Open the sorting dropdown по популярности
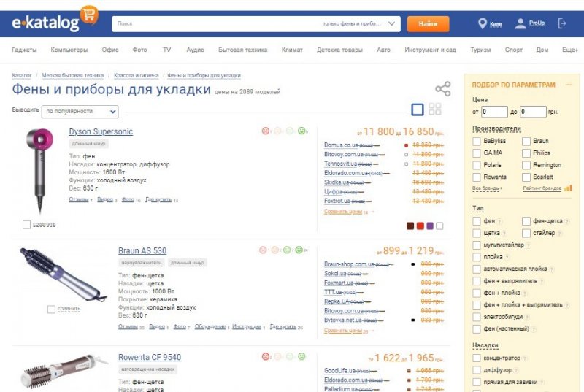 point(80,111)
